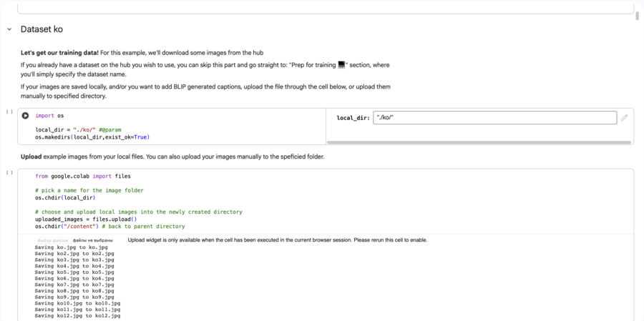Click the horizontal scrollbar under local_dir form

(479, 142)
